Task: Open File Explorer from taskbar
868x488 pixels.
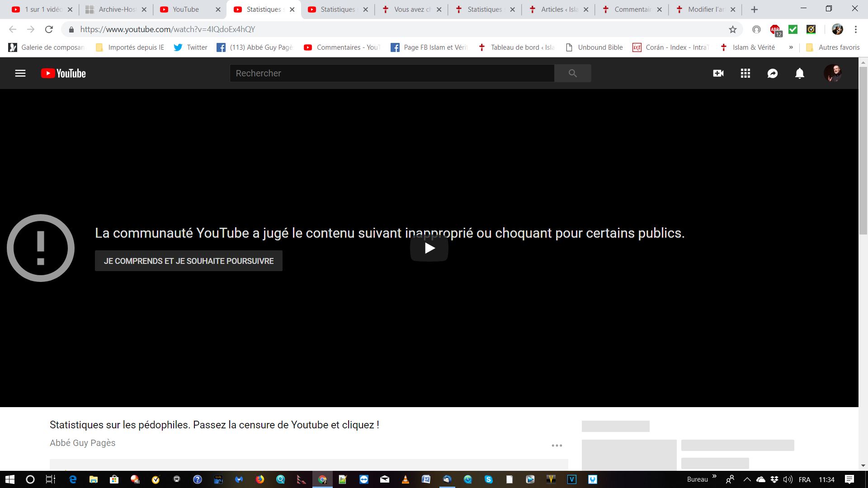Action: click(93, 479)
